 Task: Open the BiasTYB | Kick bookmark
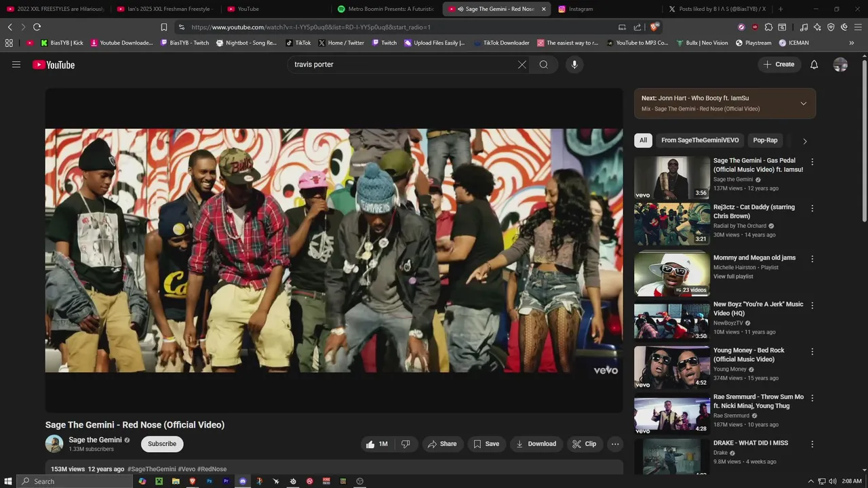tap(62, 43)
